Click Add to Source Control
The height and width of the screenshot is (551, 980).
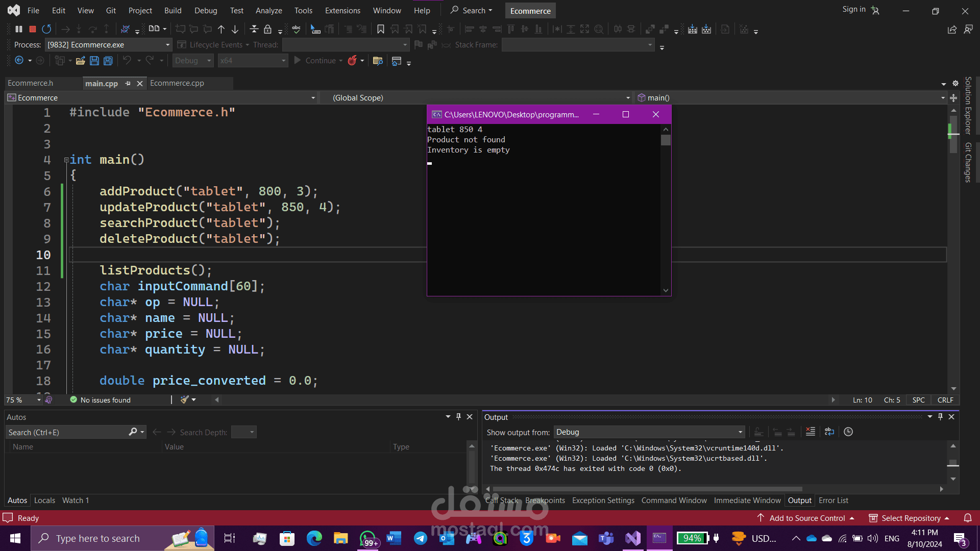[806, 518]
